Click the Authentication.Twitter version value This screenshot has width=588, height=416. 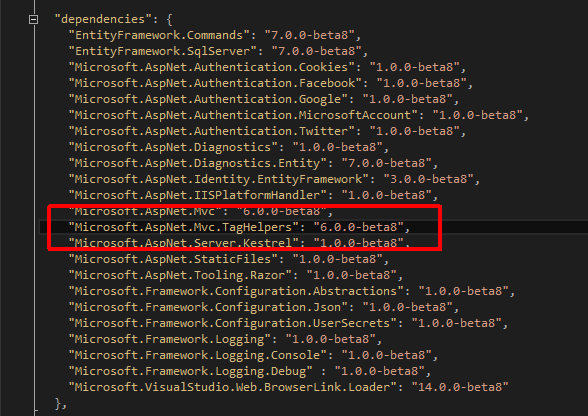click(x=414, y=131)
